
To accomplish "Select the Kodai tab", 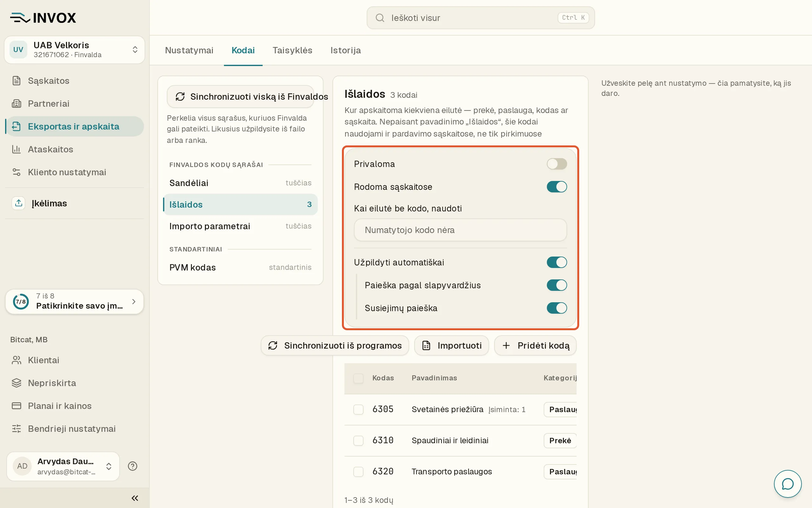I will (243, 50).
